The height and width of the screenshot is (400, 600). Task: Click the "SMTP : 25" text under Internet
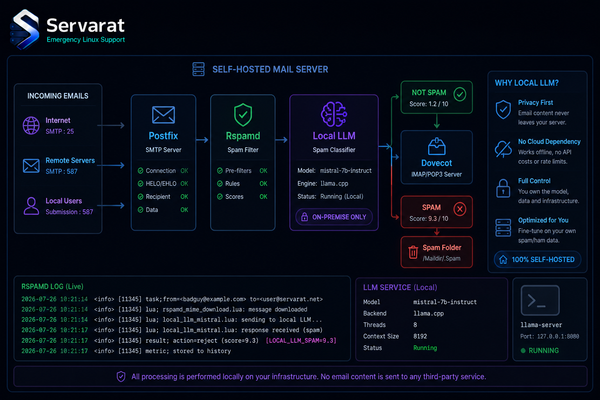(x=60, y=131)
